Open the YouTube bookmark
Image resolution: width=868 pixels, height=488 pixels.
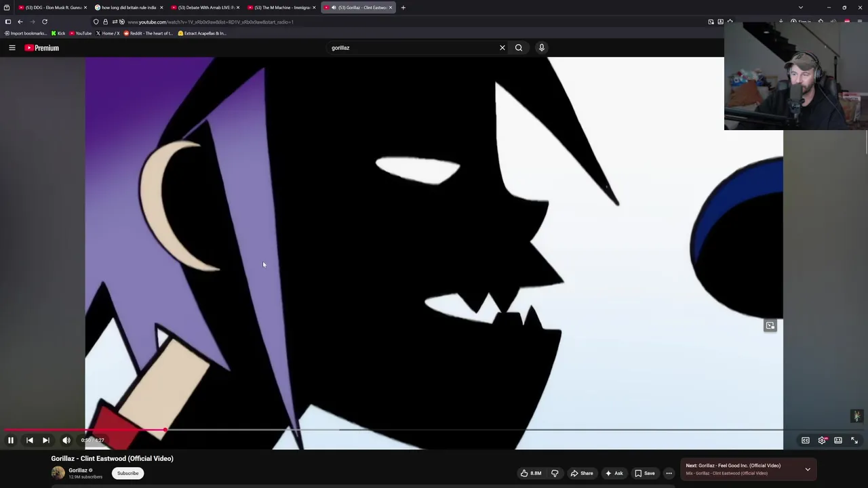pos(81,33)
